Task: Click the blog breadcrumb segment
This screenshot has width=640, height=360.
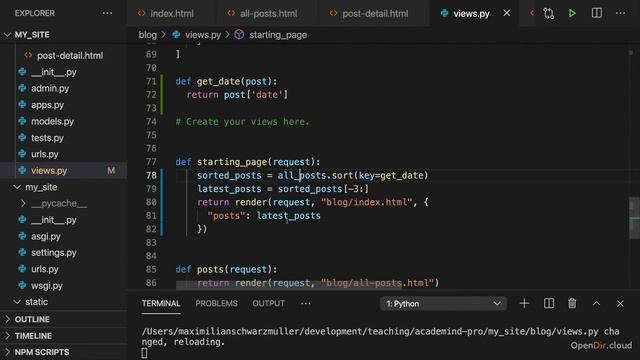Action: pyautogui.click(x=148, y=35)
